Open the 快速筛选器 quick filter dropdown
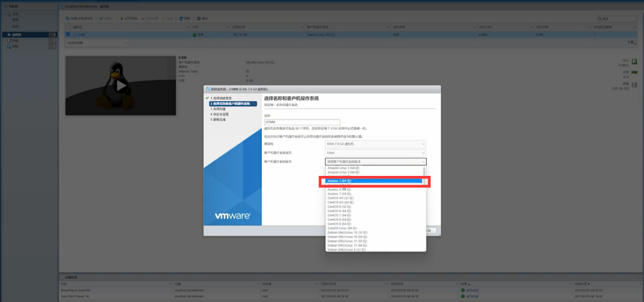The image size is (644, 302). coord(97,43)
